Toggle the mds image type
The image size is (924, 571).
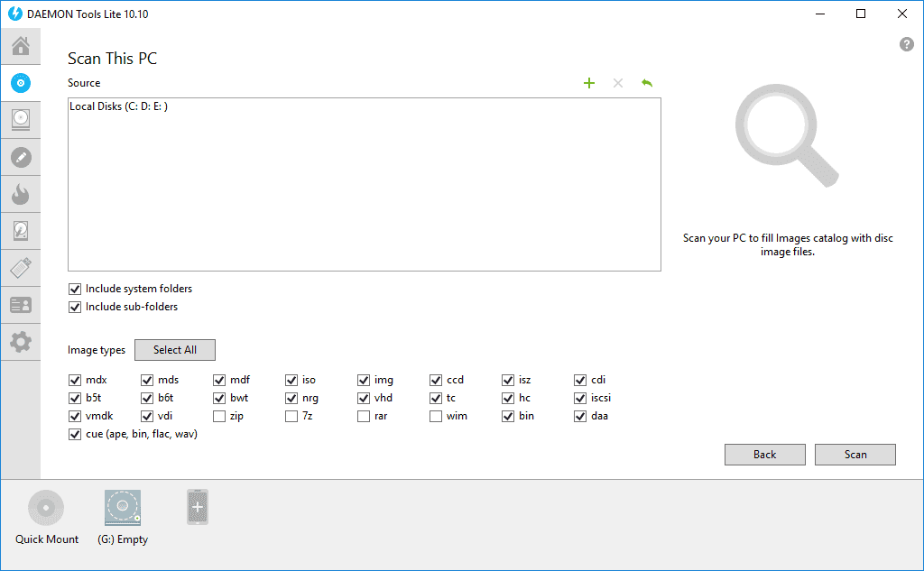click(x=147, y=380)
